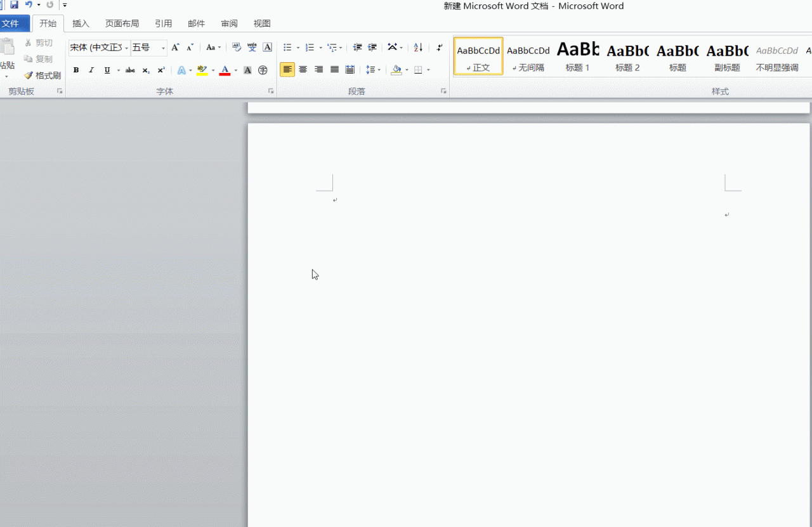Toggle bold formatting
812x527 pixels.
point(76,70)
